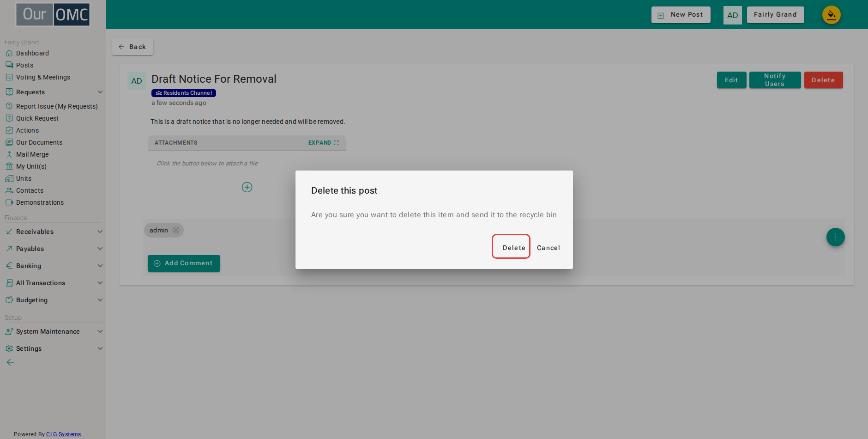868x439 pixels.
Task: Open Report Issue (My Requests)
Action: click(x=57, y=106)
